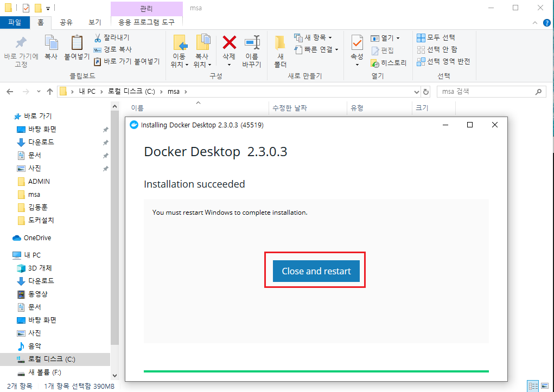Select the 도커설치 folder in navigation pane
Viewport: 554px width, 392px height.
click(41, 220)
